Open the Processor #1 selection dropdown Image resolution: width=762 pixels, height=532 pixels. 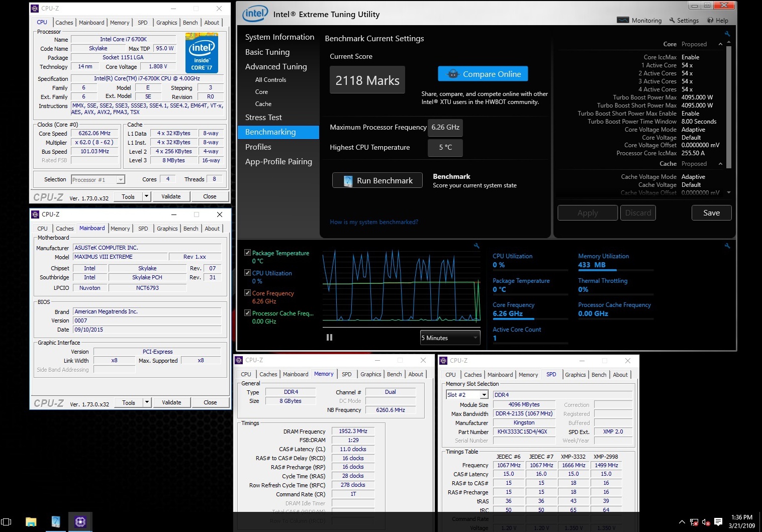tap(98, 180)
